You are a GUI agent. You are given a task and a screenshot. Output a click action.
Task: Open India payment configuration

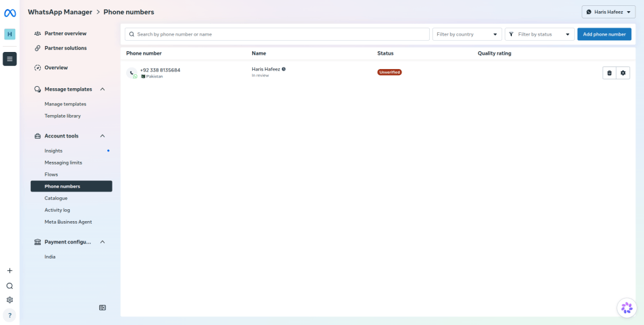coord(50,257)
